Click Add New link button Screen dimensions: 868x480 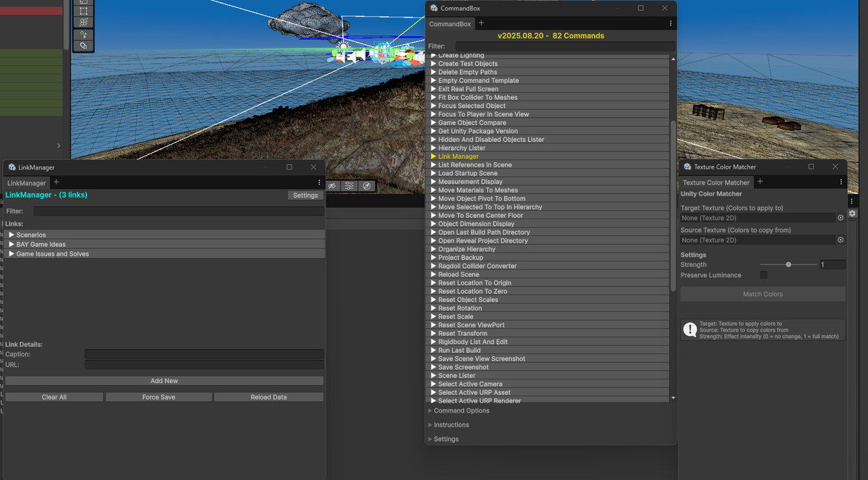pyautogui.click(x=164, y=381)
